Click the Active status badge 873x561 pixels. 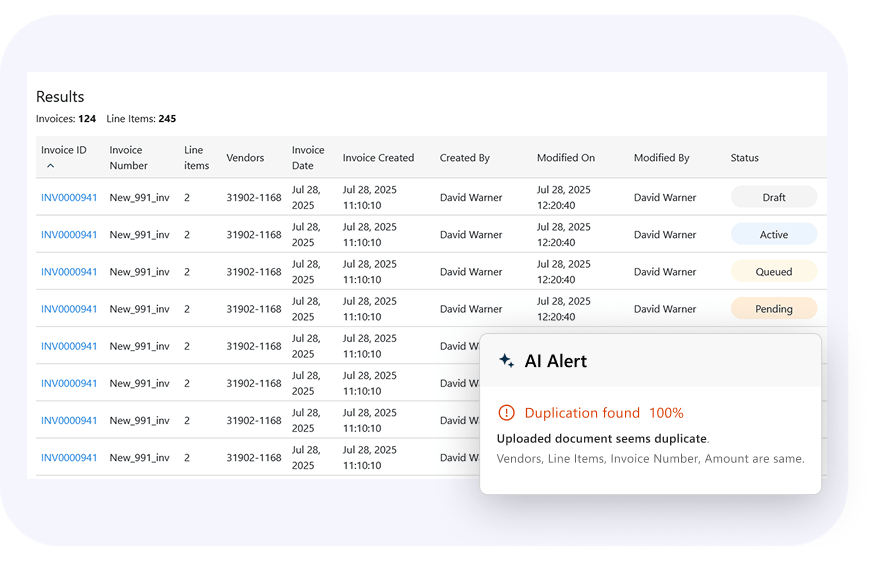773,235
